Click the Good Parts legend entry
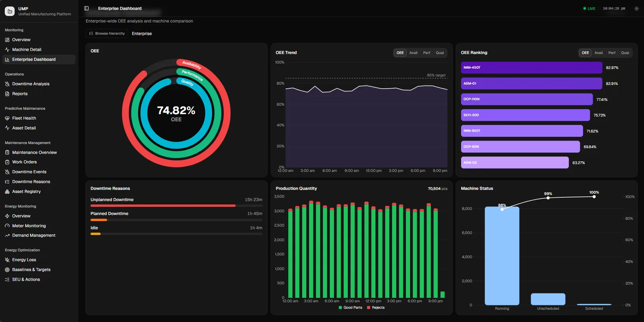 pos(351,308)
